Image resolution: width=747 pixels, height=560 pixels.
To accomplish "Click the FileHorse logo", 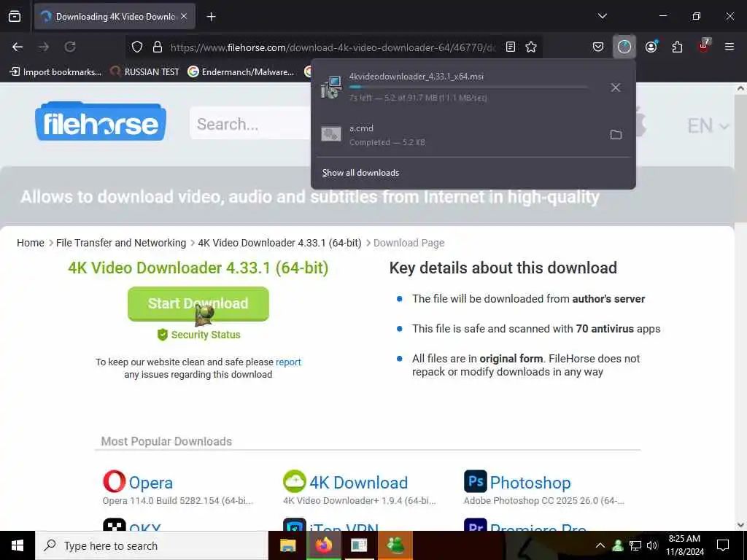I will click(101, 122).
